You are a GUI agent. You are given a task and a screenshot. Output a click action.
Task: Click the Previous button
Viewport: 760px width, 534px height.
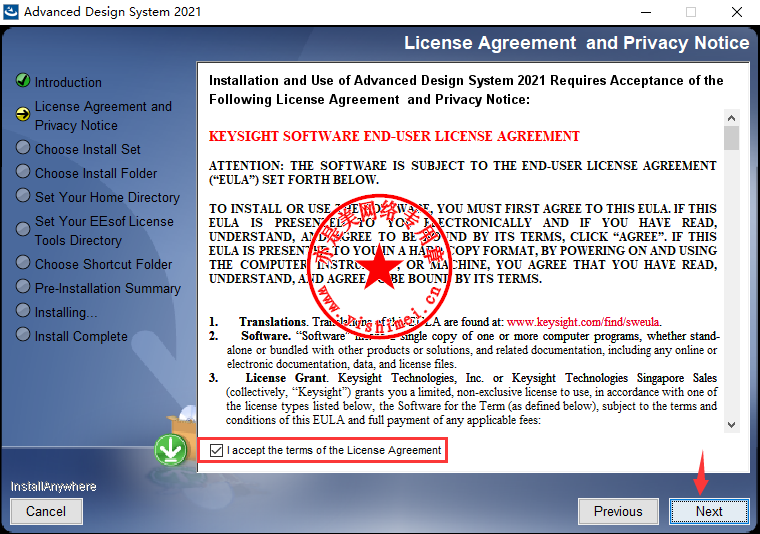618,511
